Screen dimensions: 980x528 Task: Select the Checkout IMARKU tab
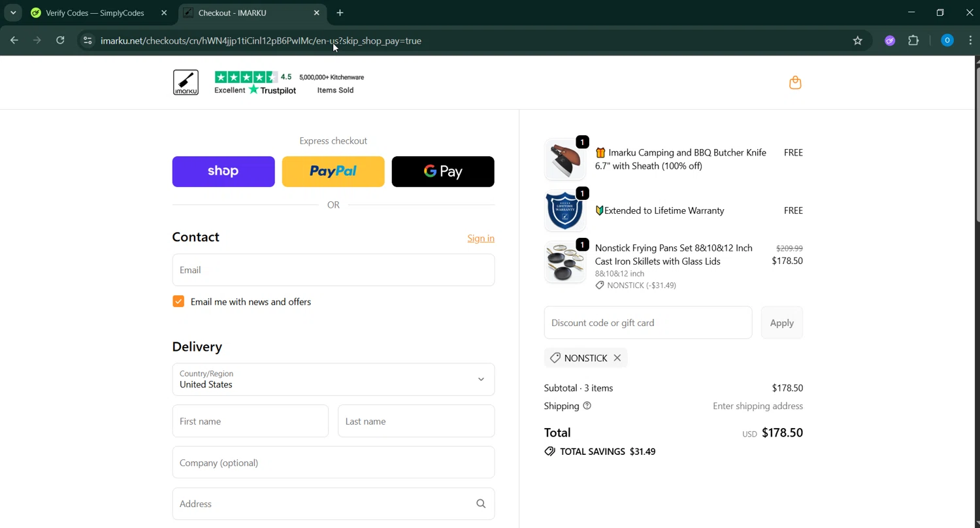252,12
